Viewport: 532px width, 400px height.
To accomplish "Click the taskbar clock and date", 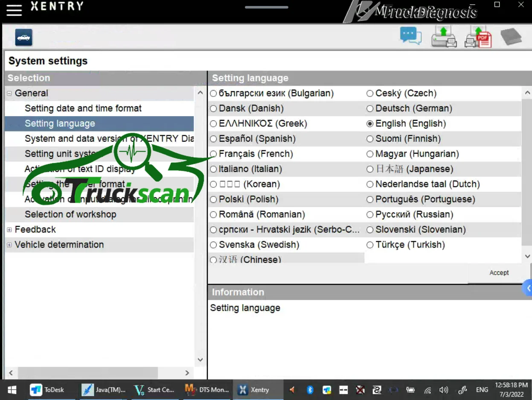I will tap(511, 390).
